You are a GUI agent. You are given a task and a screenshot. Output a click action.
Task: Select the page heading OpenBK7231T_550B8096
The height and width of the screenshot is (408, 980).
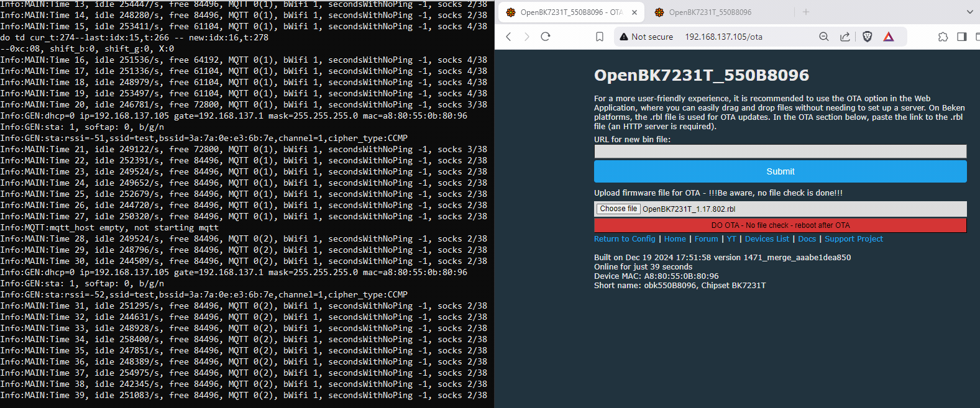tap(702, 75)
